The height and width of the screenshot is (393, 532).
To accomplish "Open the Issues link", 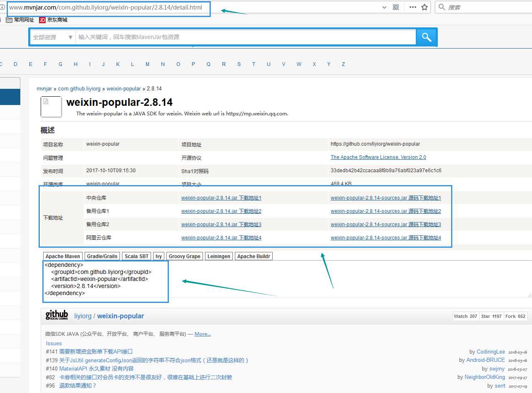I will point(54,343).
